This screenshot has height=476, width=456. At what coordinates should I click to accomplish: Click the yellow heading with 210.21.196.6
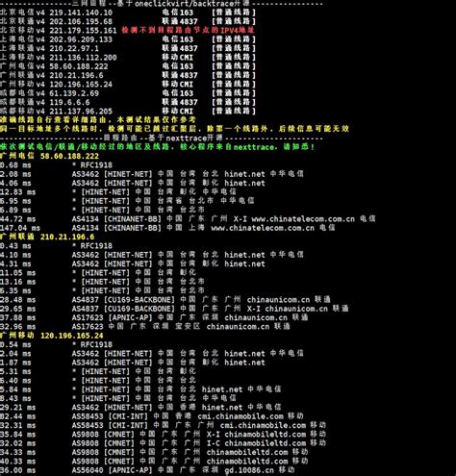(47, 237)
